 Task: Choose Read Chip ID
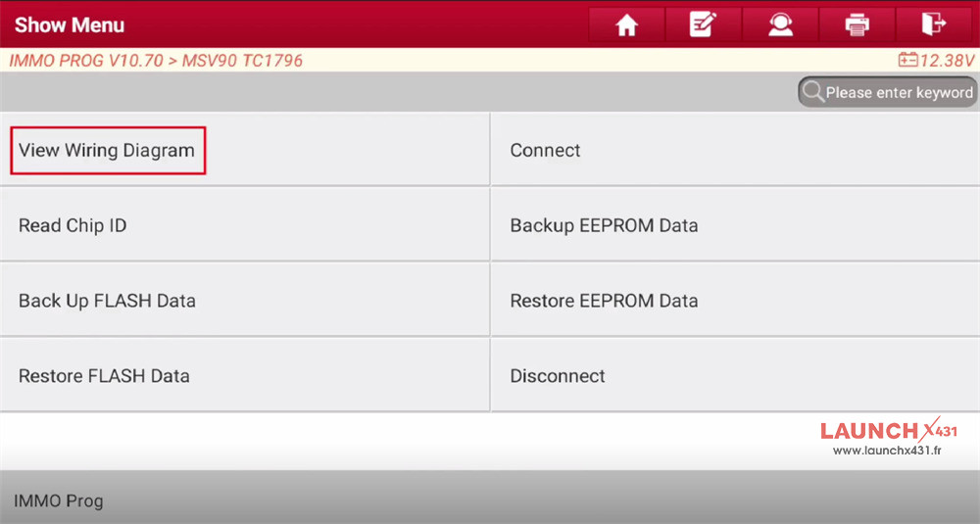(x=73, y=226)
